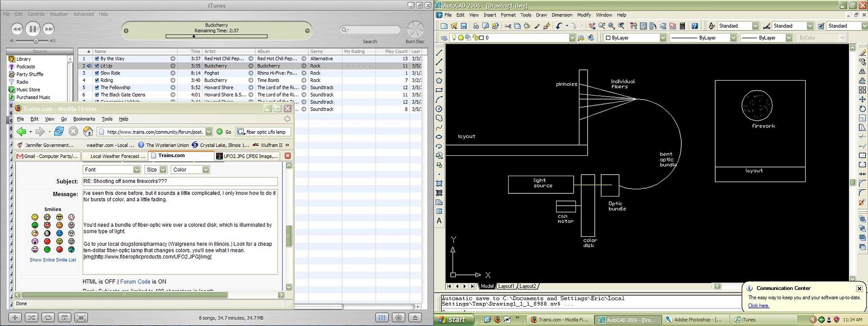Click the Save icon in AutoCAD toolbar
The image size is (868, 326).
point(463,26)
